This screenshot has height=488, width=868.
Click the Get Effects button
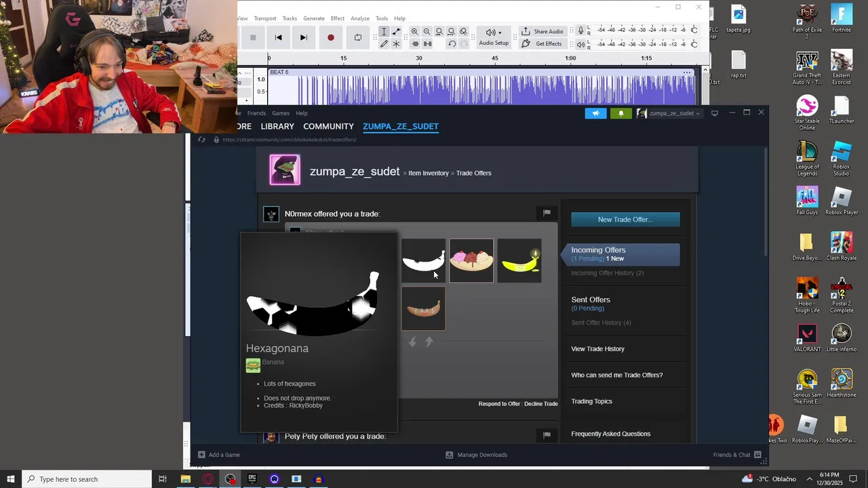click(542, 44)
